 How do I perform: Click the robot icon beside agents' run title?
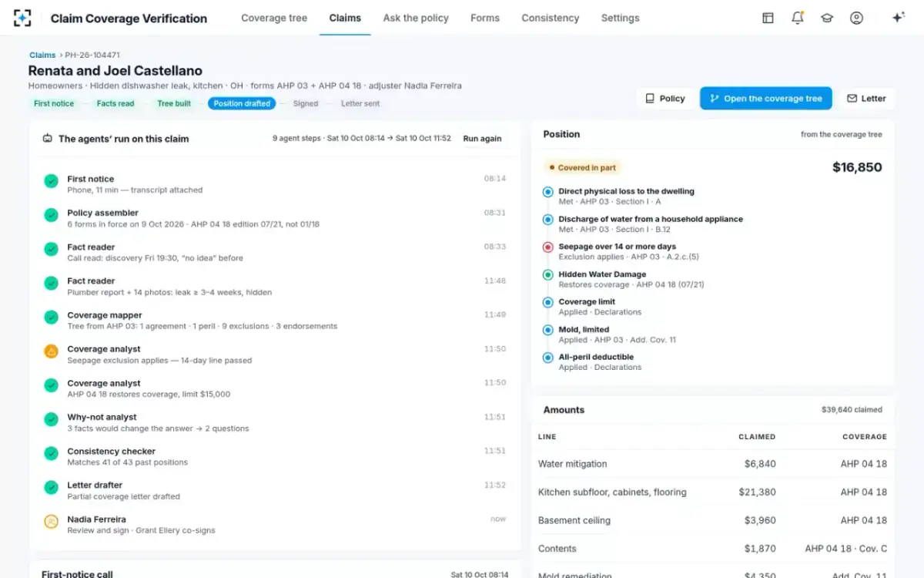pyautogui.click(x=47, y=139)
